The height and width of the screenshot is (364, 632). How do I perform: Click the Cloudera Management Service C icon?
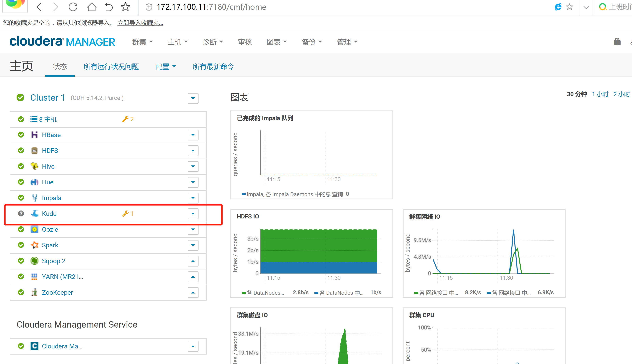click(x=34, y=346)
